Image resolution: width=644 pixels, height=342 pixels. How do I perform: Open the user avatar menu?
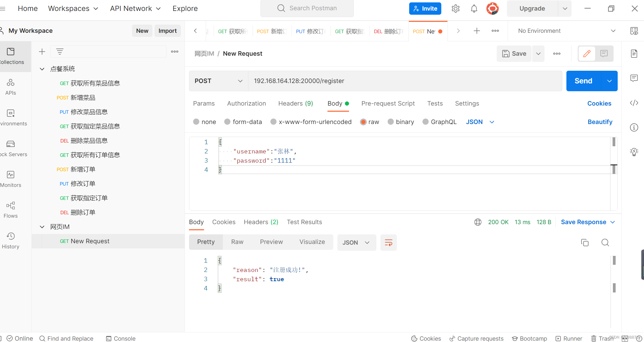(493, 9)
